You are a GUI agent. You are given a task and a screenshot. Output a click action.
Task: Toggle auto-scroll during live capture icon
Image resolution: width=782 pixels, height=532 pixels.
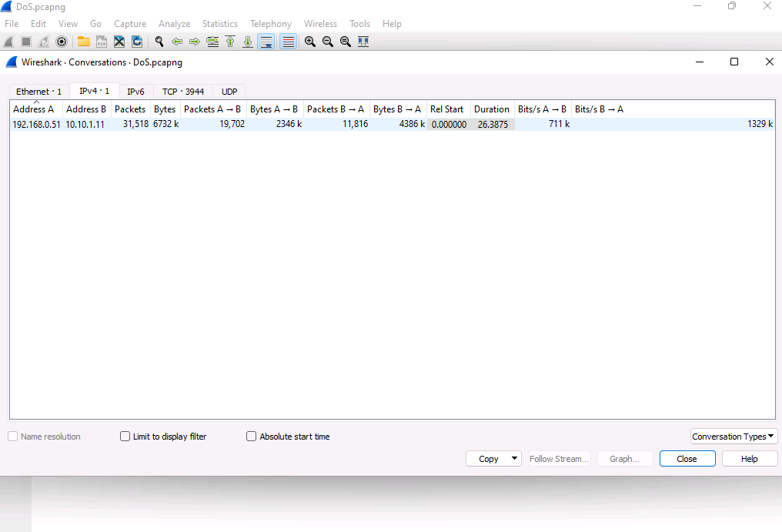click(266, 42)
